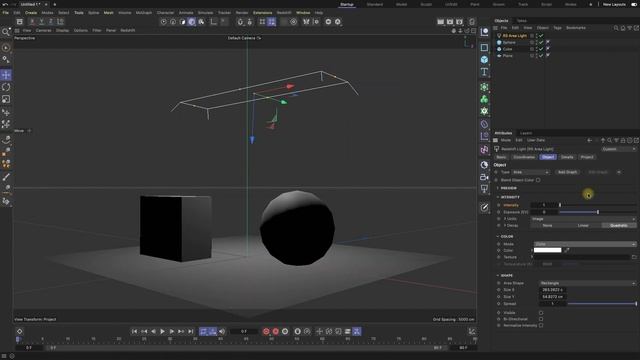This screenshot has height=360, width=640.
Task: Toggle the Sphere enabled checkmark
Action: 541,42
